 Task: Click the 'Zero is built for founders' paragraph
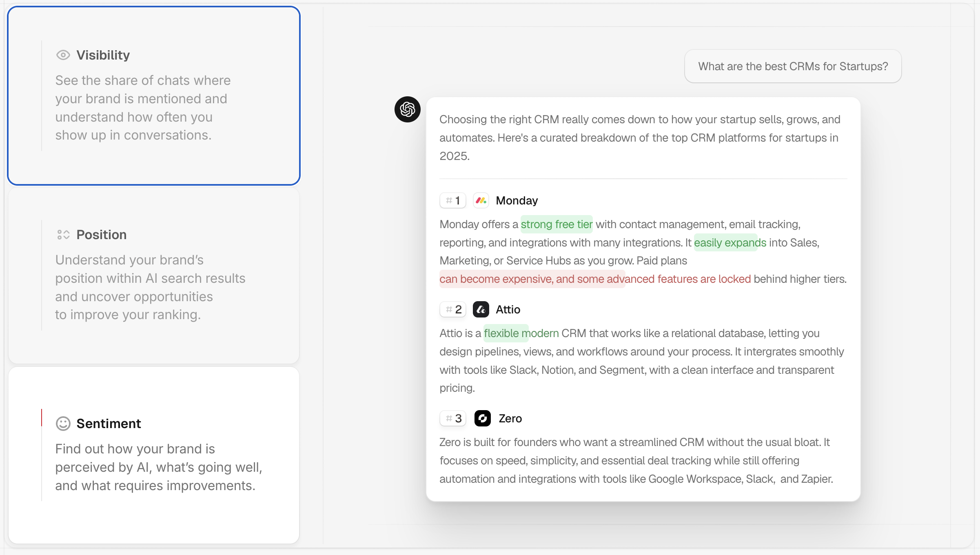coord(636,460)
